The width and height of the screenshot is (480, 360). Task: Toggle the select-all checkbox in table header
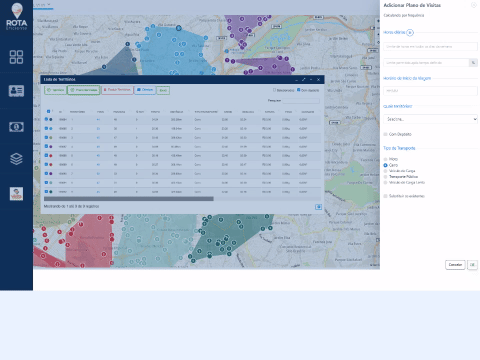coord(48,111)
